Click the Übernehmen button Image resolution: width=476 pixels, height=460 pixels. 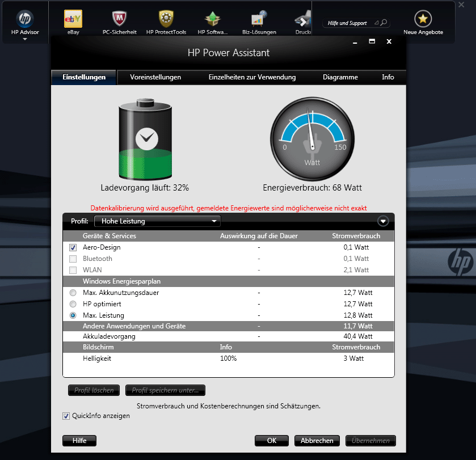(x=370, y=441)
